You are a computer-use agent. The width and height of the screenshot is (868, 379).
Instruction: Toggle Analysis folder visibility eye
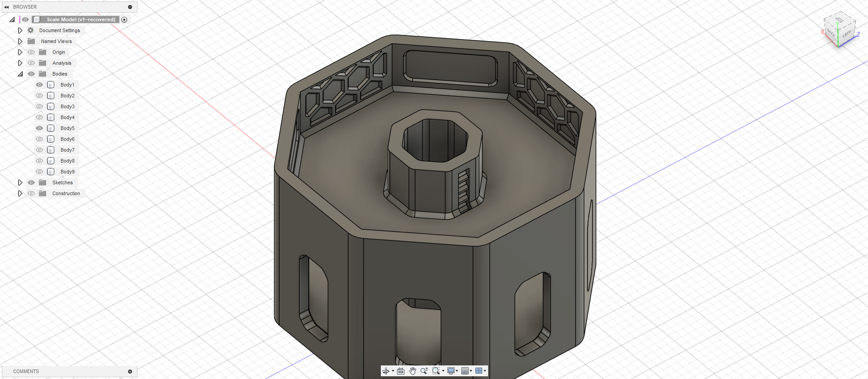(31, 63)
